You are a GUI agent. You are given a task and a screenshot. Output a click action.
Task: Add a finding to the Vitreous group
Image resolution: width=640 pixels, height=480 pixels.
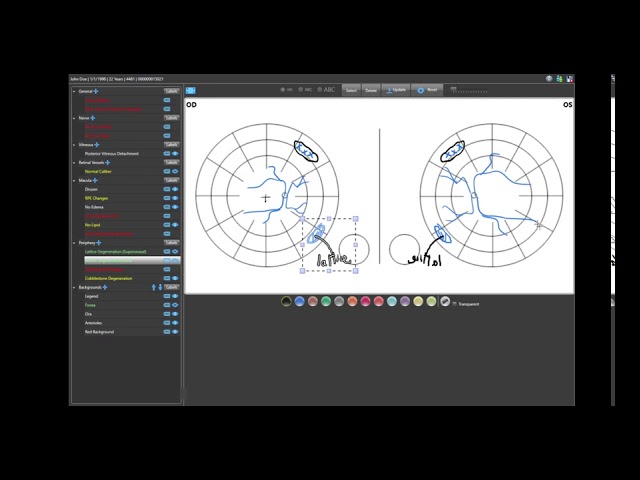click(97, 144)
